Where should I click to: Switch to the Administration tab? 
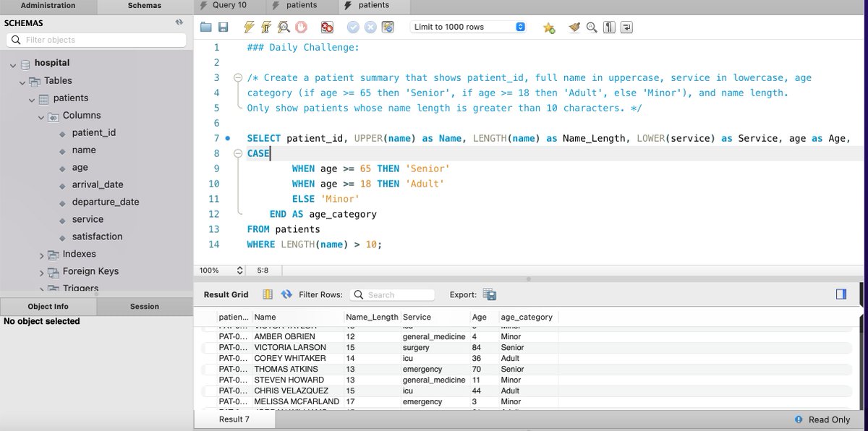coord(48,6)
